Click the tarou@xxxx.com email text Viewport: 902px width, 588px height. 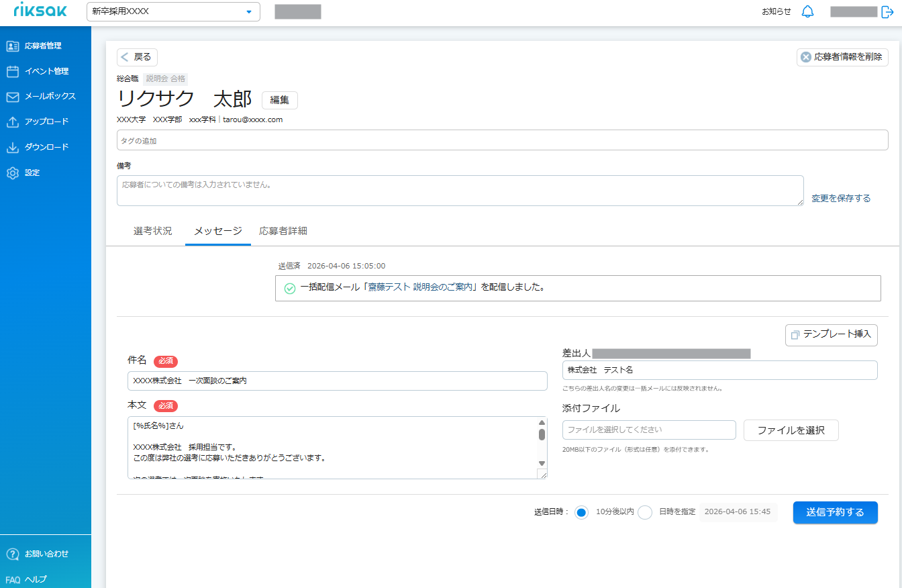pyautogui.click(x=253, y=119)
